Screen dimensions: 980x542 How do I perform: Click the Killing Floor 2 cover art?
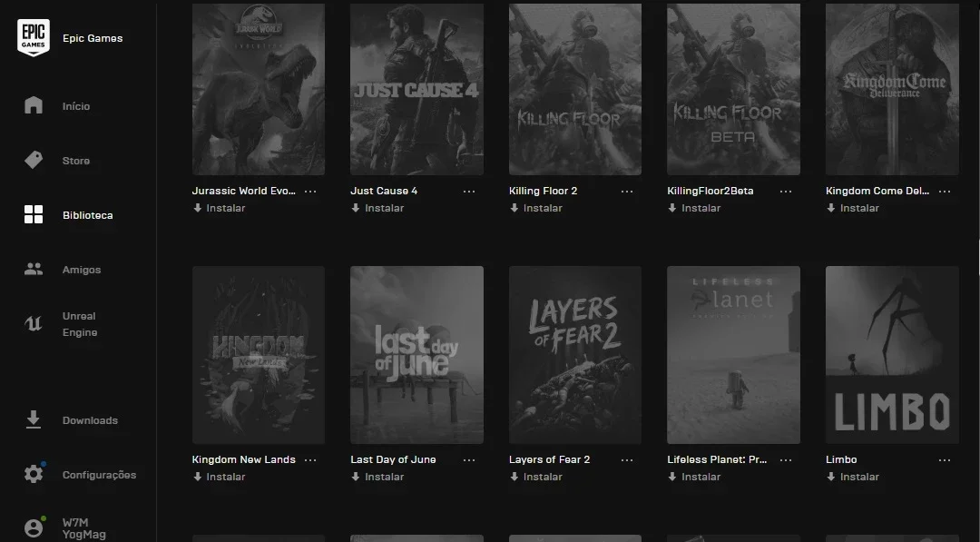[x=575, y=89]
